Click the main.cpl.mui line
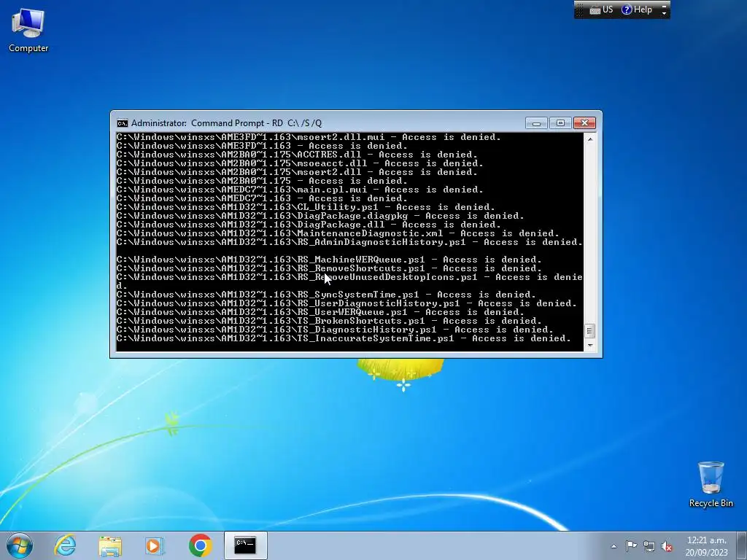Image resolution: width=747 pixels, height=560 pixels. (300, 190)
